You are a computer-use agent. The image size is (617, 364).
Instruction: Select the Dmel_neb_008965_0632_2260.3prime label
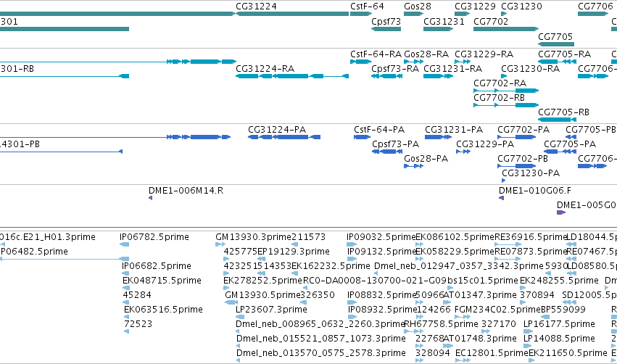320,324
